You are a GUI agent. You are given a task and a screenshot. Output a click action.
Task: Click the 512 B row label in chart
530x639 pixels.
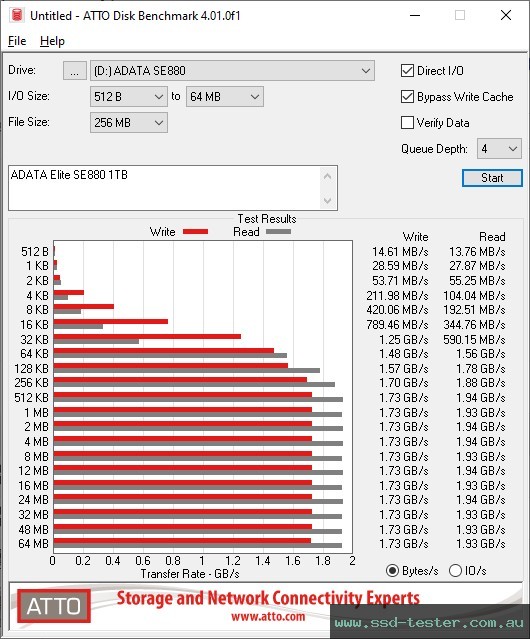pyautogui.click(x=35, y=252)
